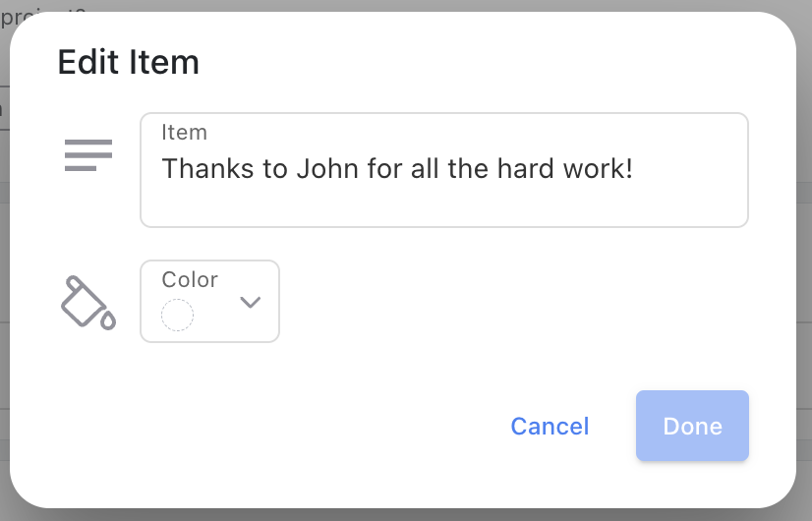812x521 pixels.
Task: Click the 'Edit Item' dialog heading
Action: [129, 63]
